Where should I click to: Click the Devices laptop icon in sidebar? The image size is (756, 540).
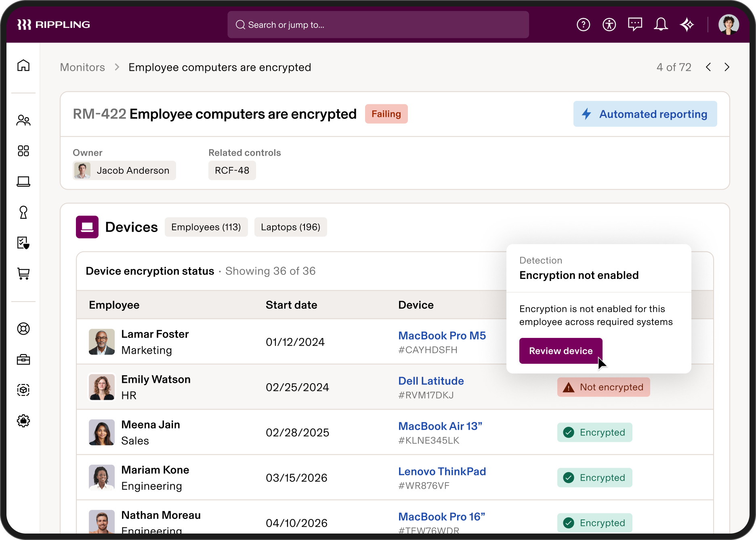23,181
